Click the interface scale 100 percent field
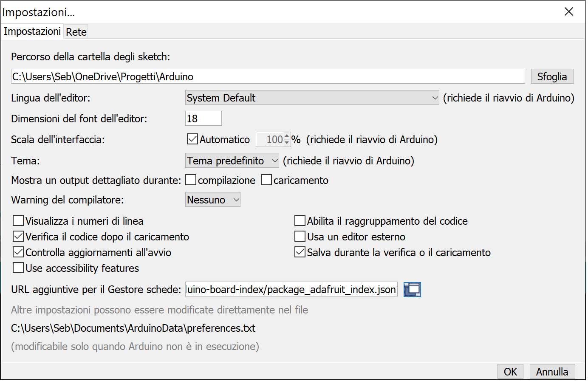588x381 pixels. click(271, 139)
